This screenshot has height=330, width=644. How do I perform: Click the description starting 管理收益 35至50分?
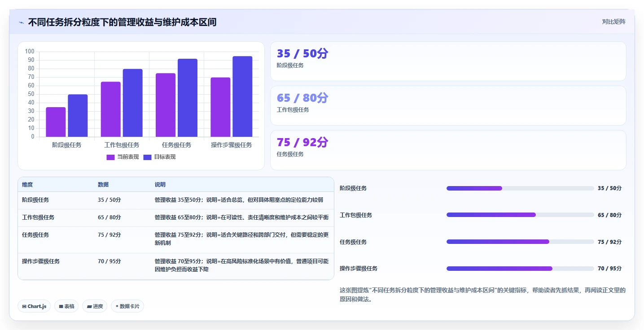tap(239, 200)
